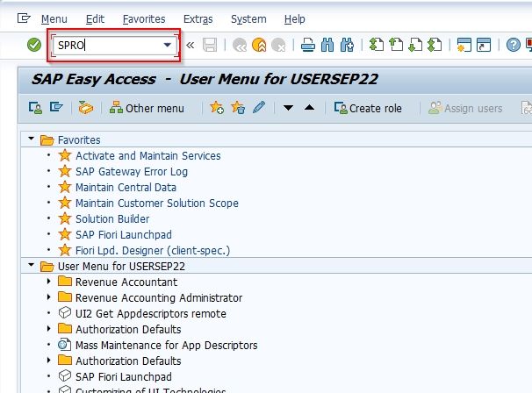Select Solution Builder favorite

click(x=112, y=218)
